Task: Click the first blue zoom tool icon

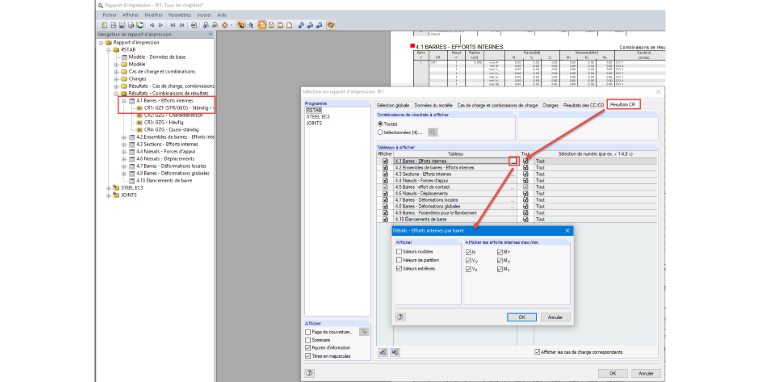Action: point(301,25)
